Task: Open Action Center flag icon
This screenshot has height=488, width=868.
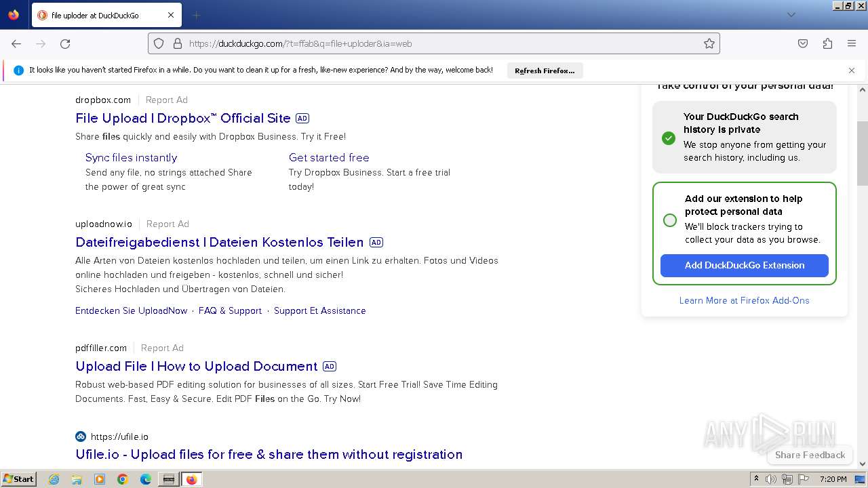Action: tap(804, 479)
